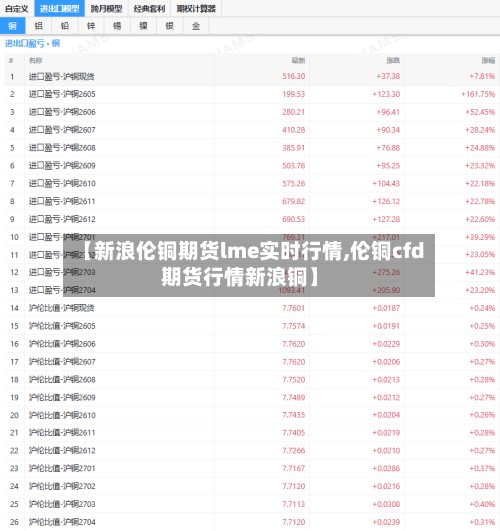Switch to the 铝 metal tab
The height and width of the screenshot is (531, 500).
[x=39, y=26]
